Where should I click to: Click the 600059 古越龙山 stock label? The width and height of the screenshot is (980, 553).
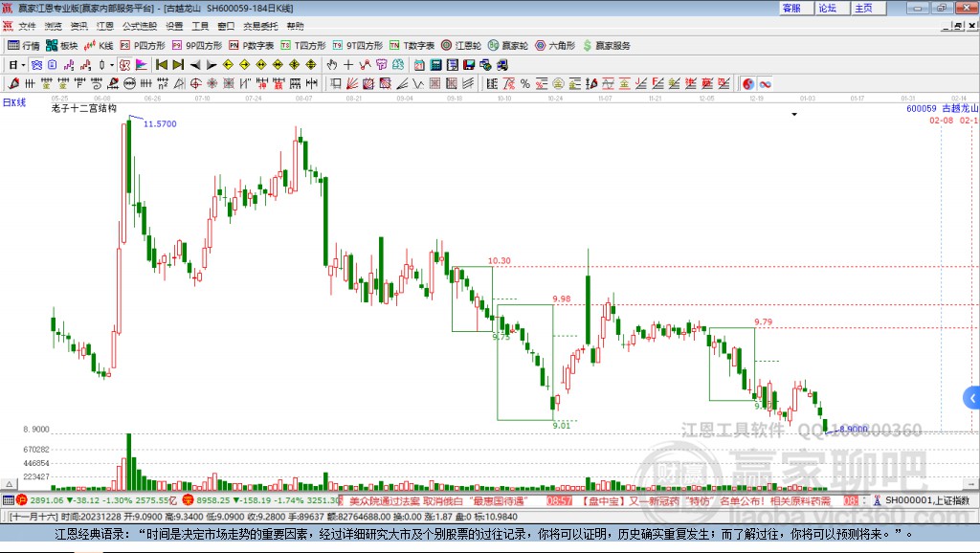(x=942, y=108)
